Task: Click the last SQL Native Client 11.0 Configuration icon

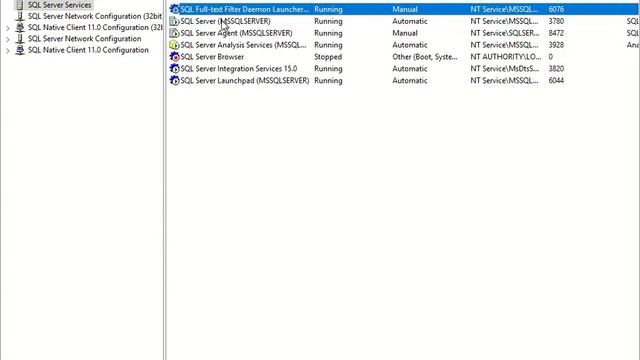Action: pos(20,50)
